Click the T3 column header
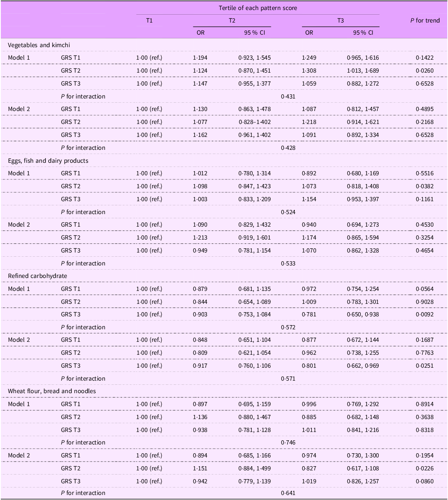Viewport: 448px width, 500px height. pos(340,20)
